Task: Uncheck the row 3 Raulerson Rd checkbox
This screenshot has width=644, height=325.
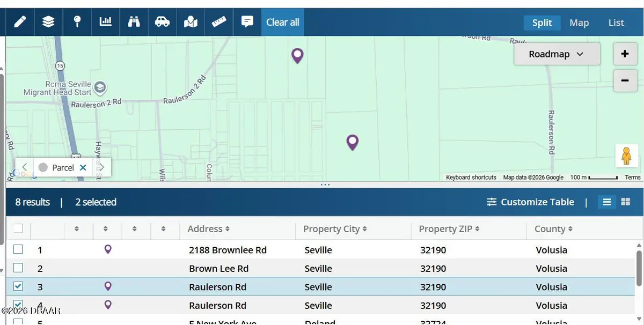Action: click(x=18, y=286)
